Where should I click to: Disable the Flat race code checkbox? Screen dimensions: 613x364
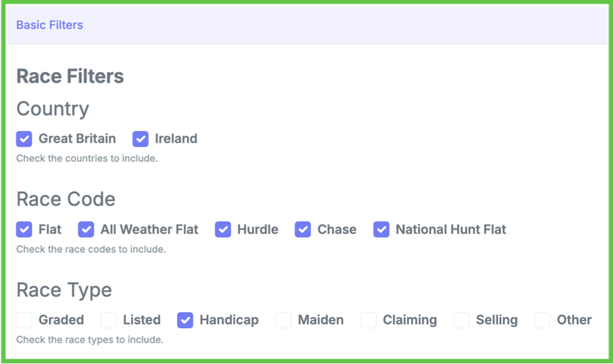[24, 229]
